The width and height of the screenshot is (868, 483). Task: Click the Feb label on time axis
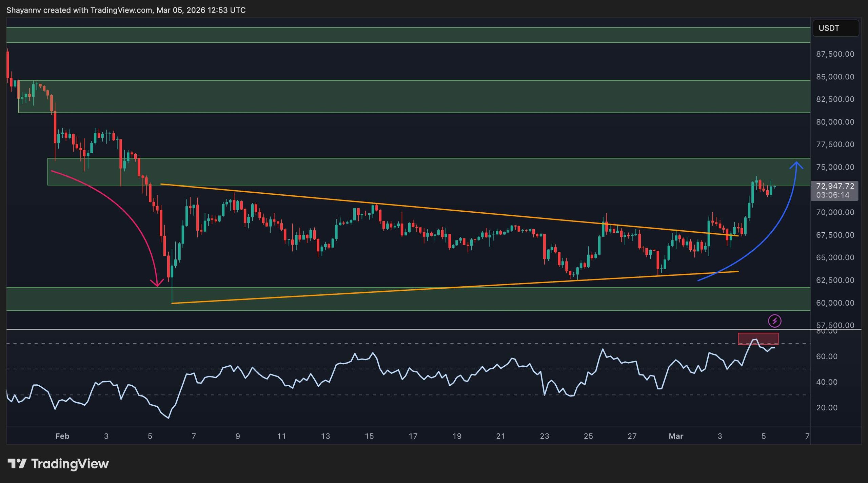coord(62,436)
